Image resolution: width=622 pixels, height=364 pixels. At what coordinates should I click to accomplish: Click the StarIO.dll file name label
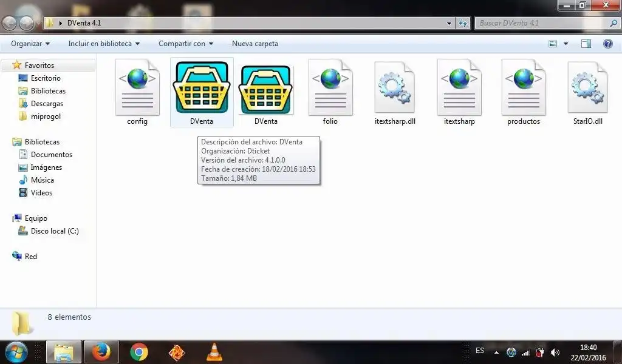(588, 121)
